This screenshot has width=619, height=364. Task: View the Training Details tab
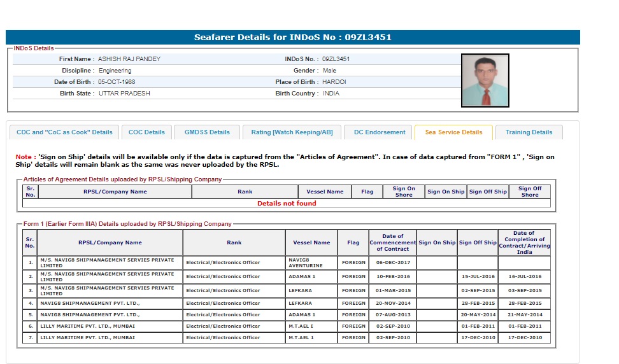pos(529,132)
